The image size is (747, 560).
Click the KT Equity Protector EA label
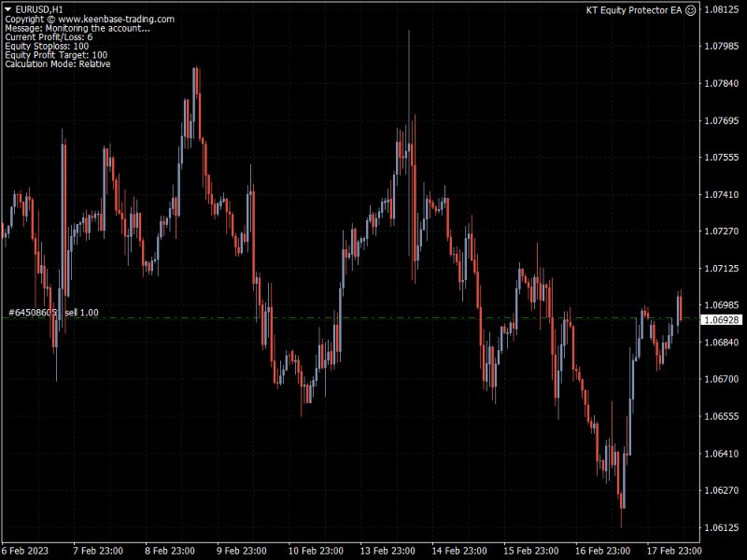coord(634,10)
